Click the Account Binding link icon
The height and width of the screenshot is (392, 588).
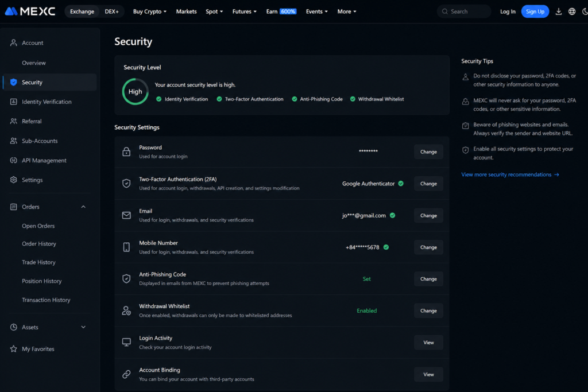pos(126,374)
